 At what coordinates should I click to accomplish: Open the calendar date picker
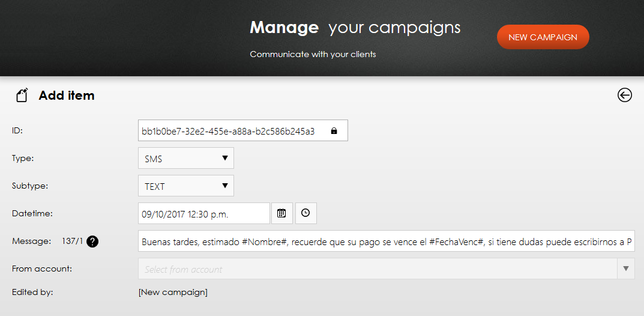coord(281,213)
